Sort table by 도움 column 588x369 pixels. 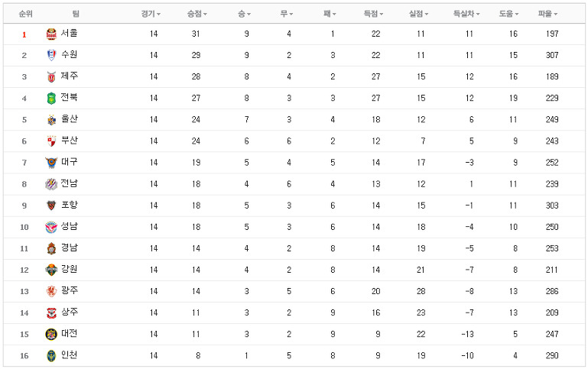[509, 14]
